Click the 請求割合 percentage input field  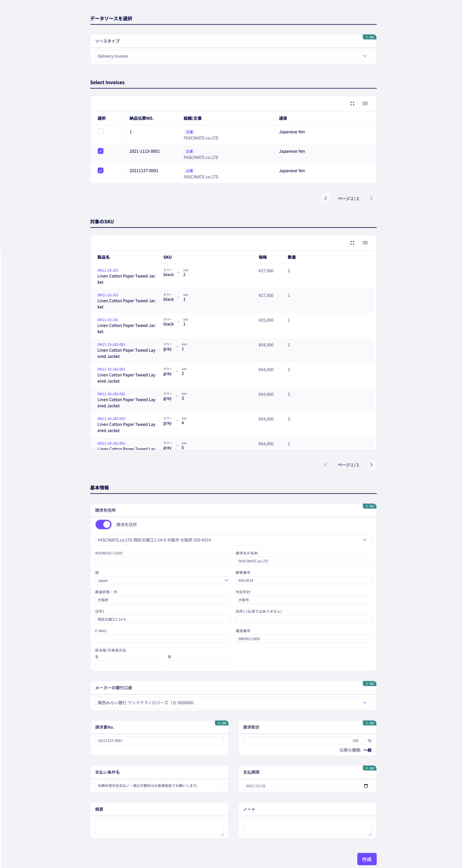[x=304, y=740]
